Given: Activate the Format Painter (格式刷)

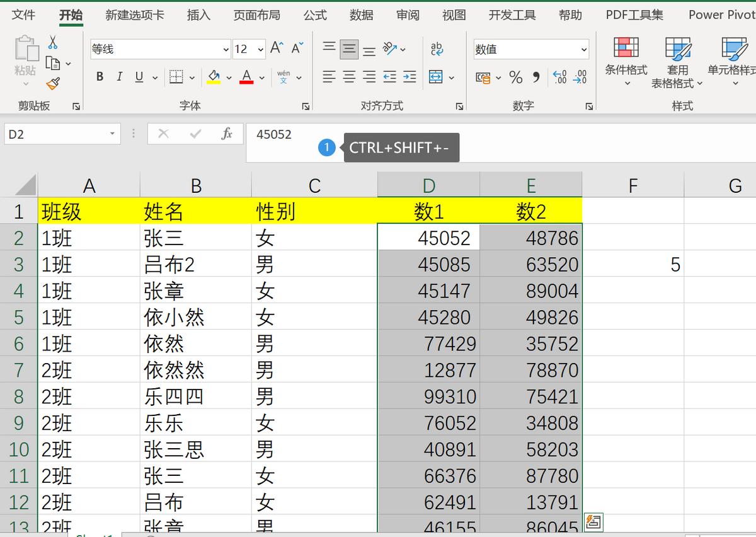Looking at the screenshot, I should 52,82.
